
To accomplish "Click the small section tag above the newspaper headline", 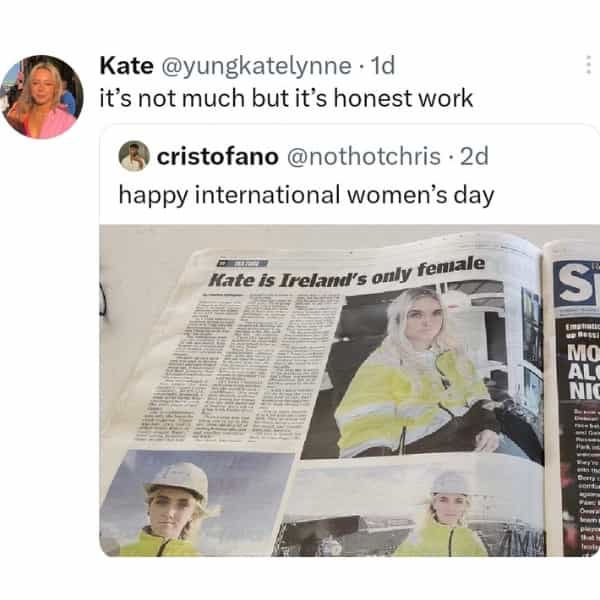I will click(x=238, y=264).
